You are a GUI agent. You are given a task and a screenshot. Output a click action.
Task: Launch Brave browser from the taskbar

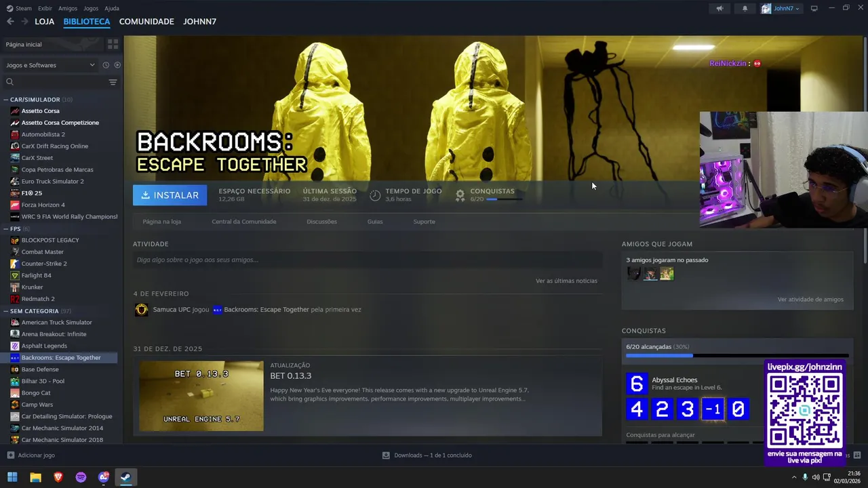(x=58, y=477)
